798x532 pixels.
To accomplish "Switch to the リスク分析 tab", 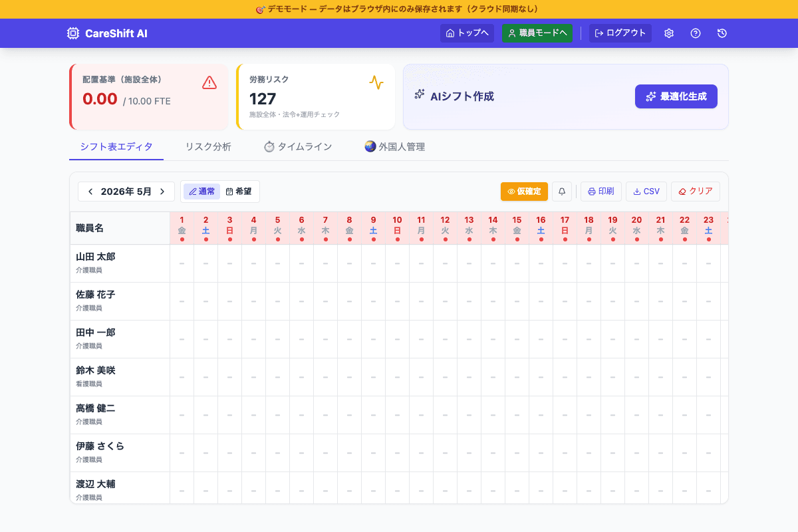I will click(x=208, y=147).
